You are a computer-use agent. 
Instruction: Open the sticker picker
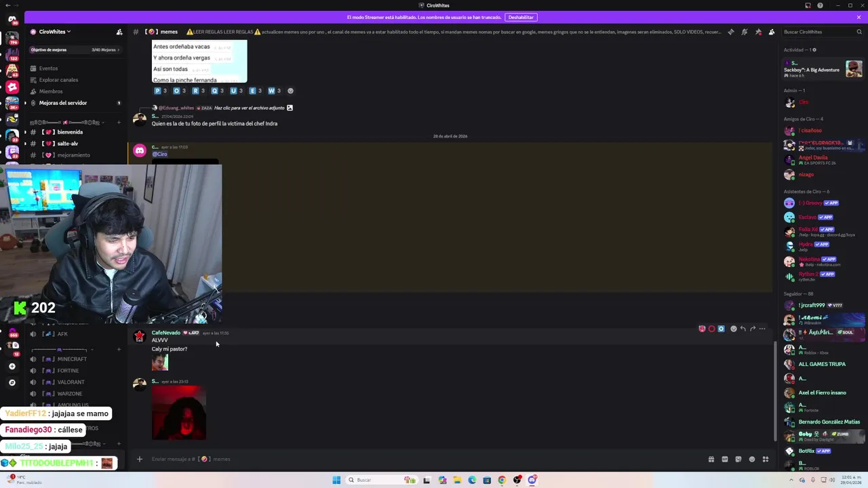[738, 459]
